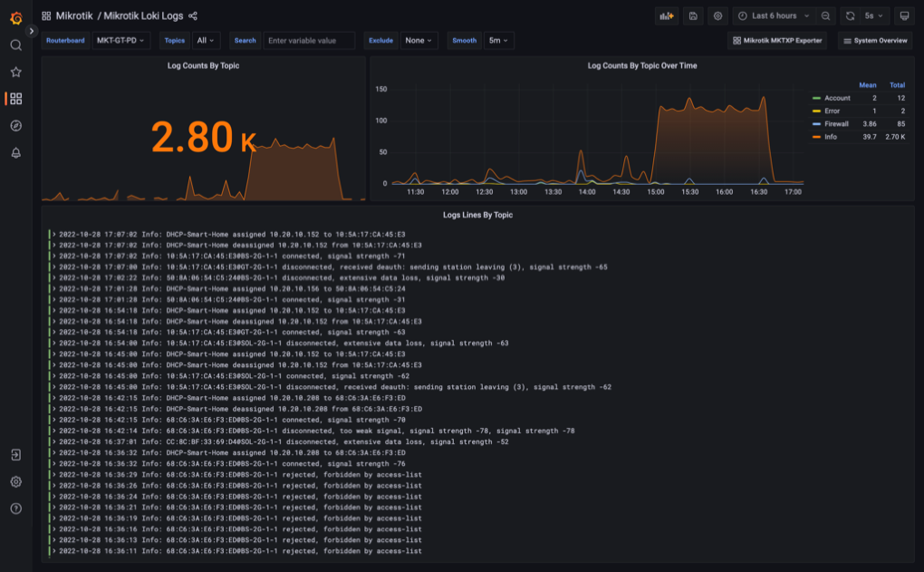Cycle view mode with the monitor icon
This screenshot has width=924, height=572.
[x=904, y=16]
